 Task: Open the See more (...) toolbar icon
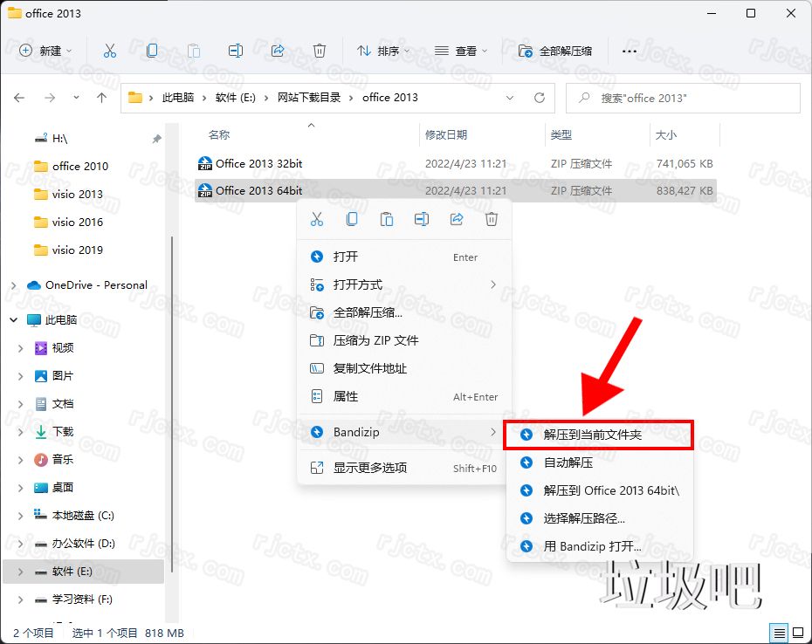click(630, 51)
